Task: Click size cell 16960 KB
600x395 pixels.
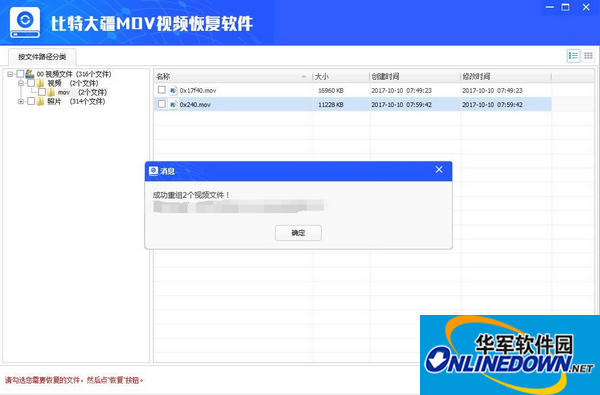Action: pyautogui.click(x=331, y=91)
